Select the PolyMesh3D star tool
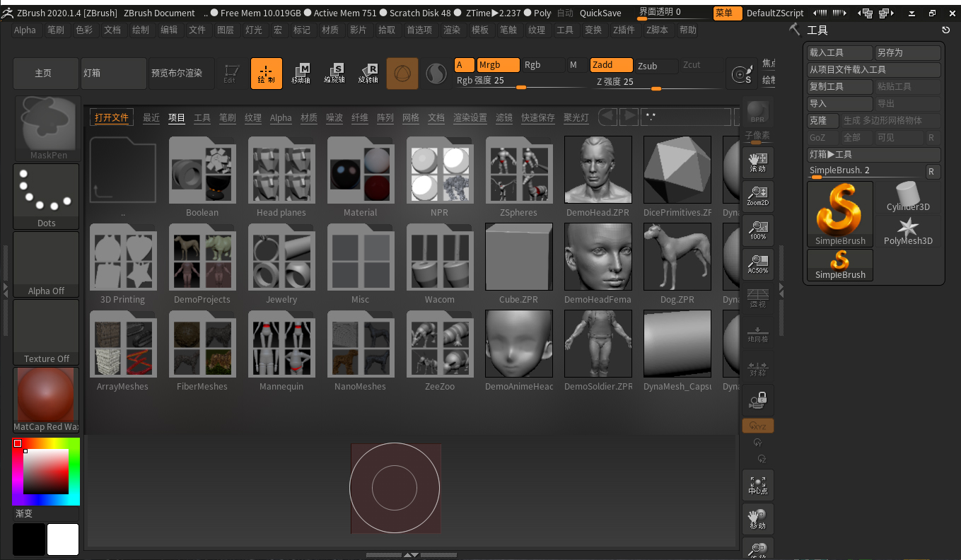The width and height of the screenshot is (961, 560). coord(908,231)
